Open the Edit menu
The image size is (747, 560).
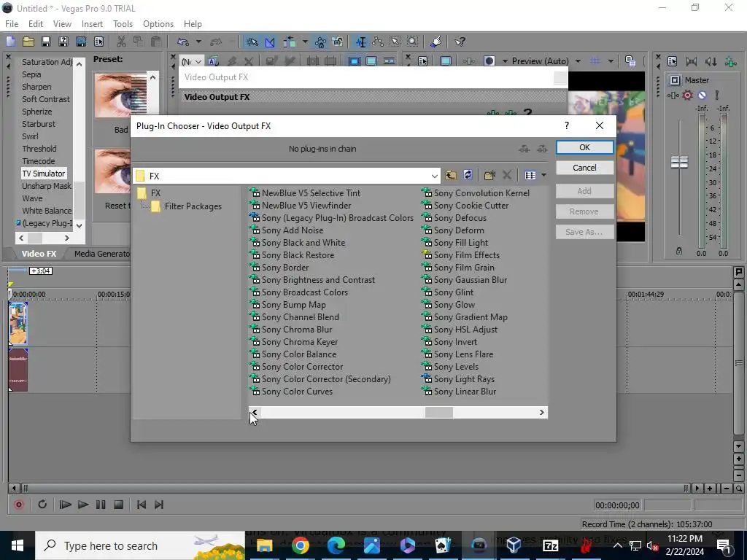click(x=36, y=24)
